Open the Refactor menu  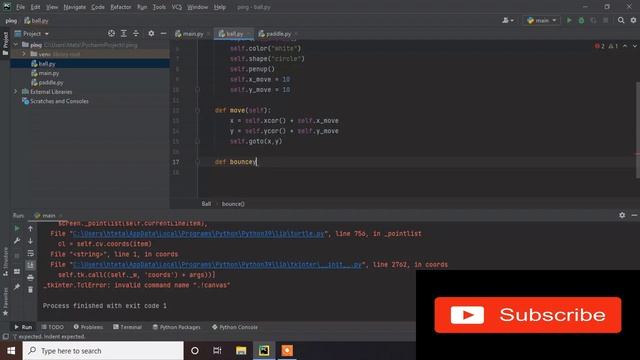(x=121, y=7)
